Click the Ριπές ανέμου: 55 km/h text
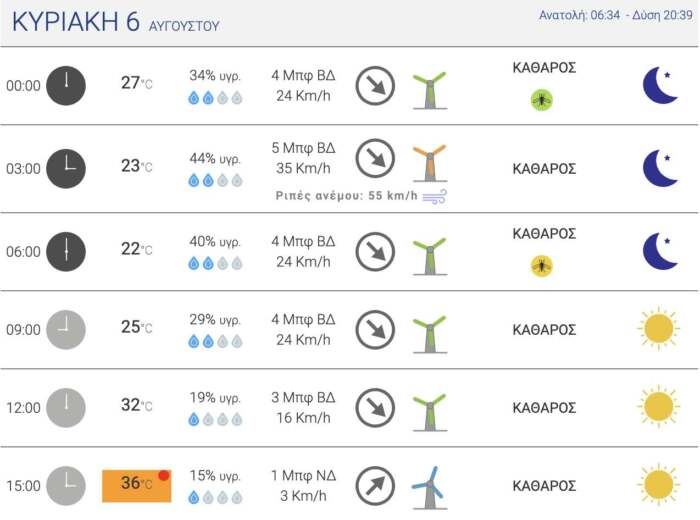Image resolution: width=700 pixels, height=520 pixels. pos(346,196)
